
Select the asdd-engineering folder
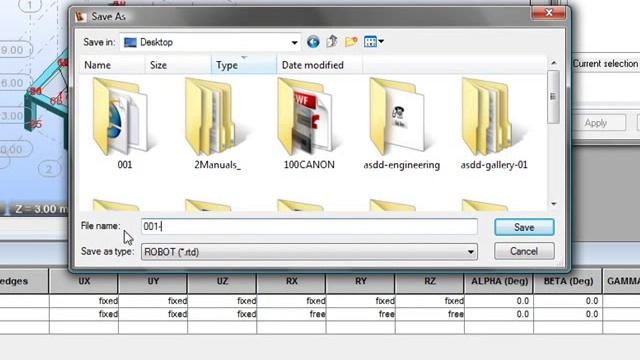(402, 124)
